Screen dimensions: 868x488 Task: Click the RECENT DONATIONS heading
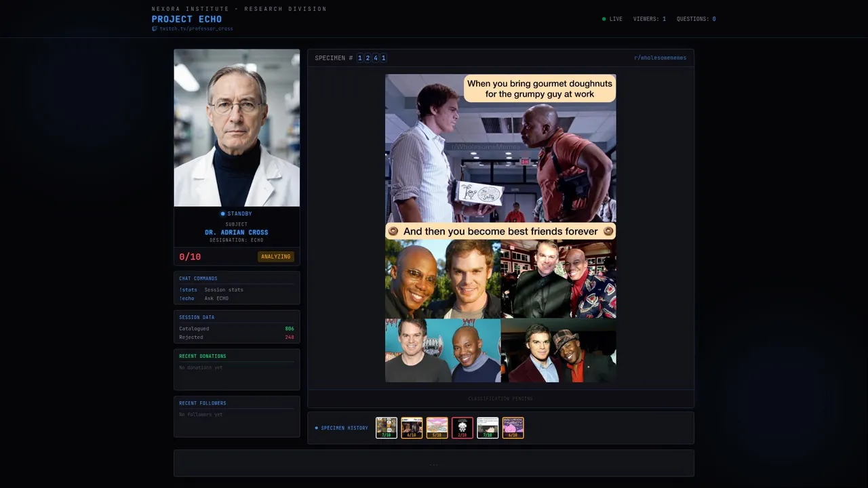203,357
